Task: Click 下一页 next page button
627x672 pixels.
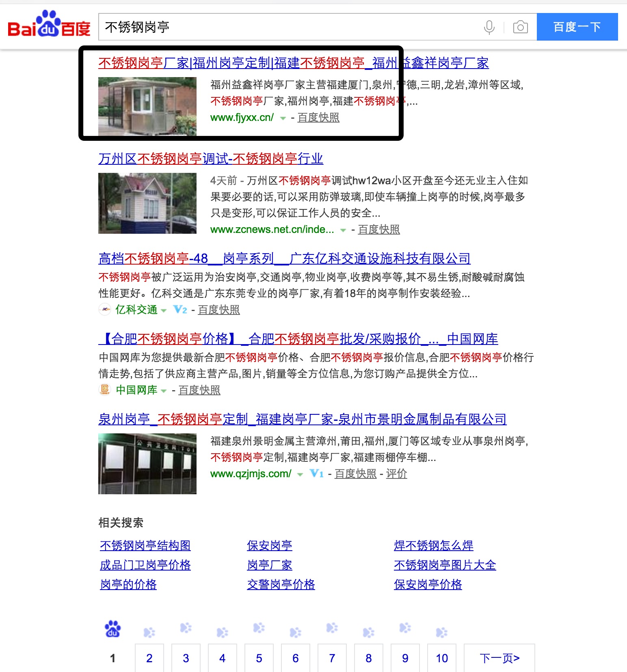Action: [x=499, y=658]
